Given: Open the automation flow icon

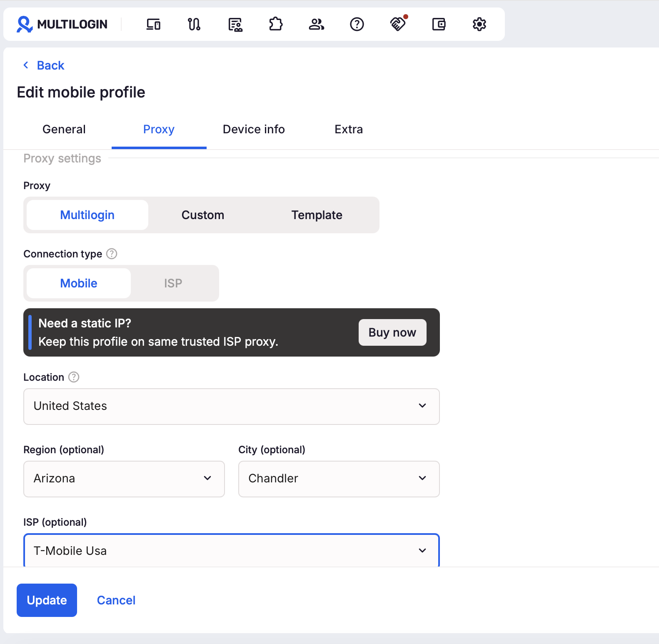Looking at the screenshot, I should point(194,24).
